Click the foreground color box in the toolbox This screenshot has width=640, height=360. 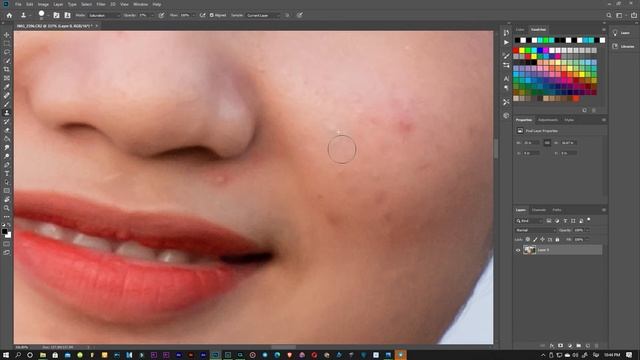(4, 231)
